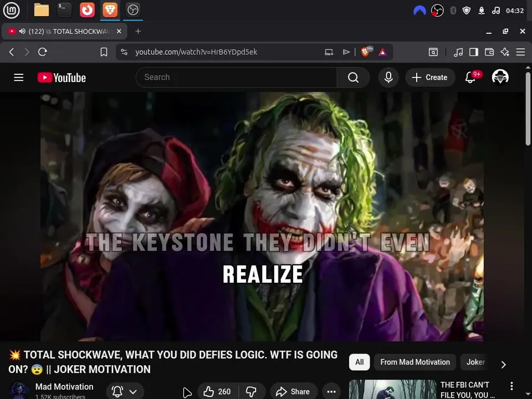The height and width of the screenshot is (399, 532).
Task: Click the youtube.com URL address field
Action: coord(196,52)
